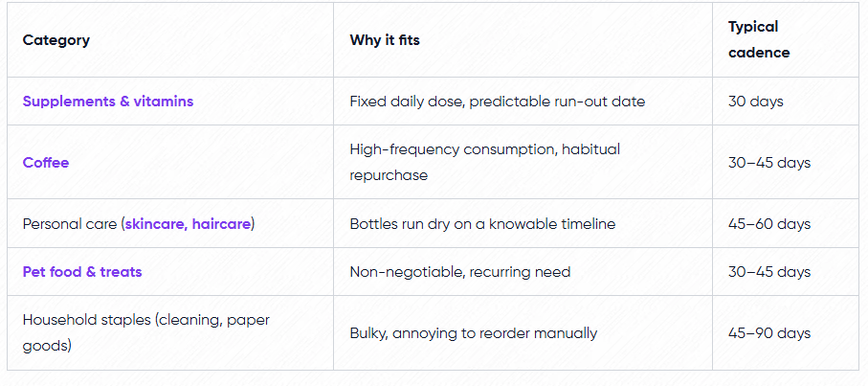Select the Coffee row's 30–45 days cell
The width and height of the screenshot is (868, 386).
(786, 162)
